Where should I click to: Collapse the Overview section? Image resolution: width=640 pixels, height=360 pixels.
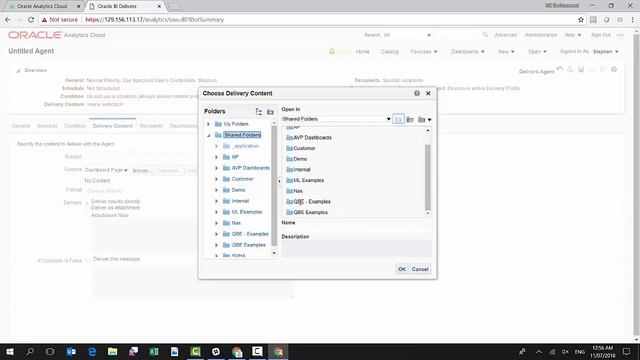click(18, 71)
